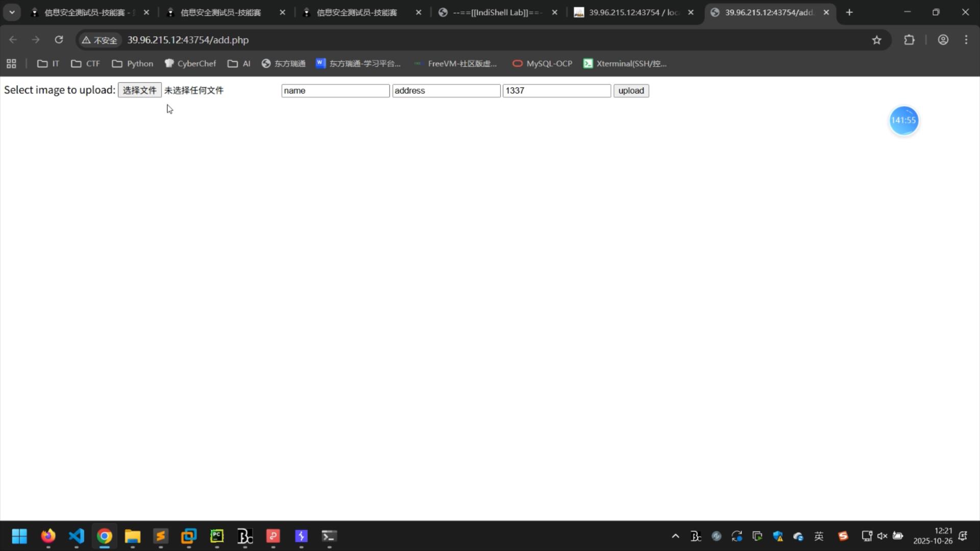Open the Chrome profile account icon
Screen dimensions: 980x551
943,40
